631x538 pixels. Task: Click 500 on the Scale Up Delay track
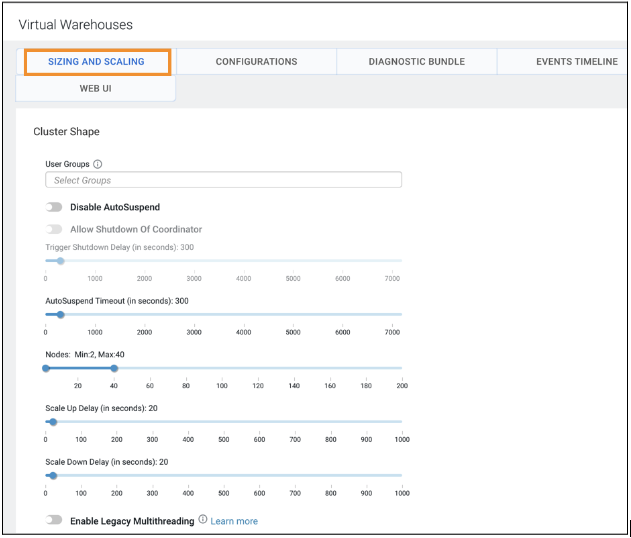(x=224, y=422)
